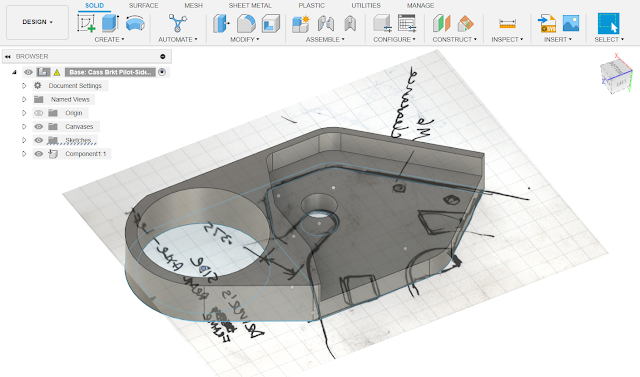Click the ViewCube in the corner

pyautogui.click(x=616, y=76)
